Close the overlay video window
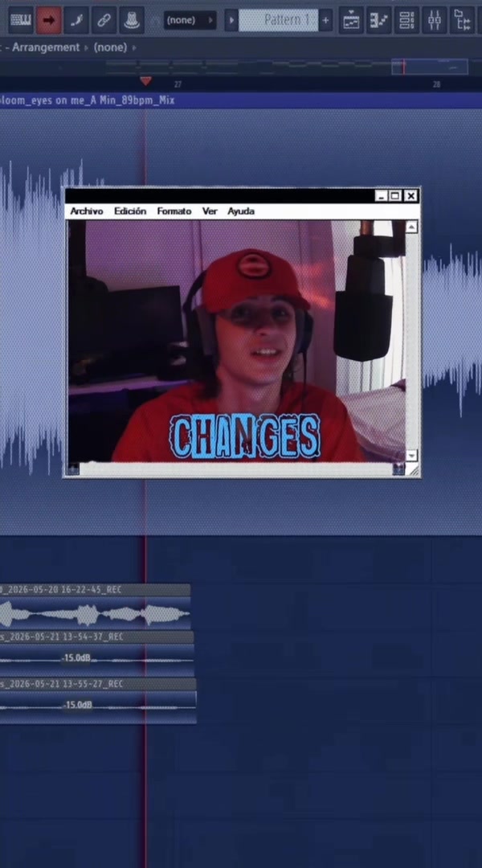 [x=411, y=196]
